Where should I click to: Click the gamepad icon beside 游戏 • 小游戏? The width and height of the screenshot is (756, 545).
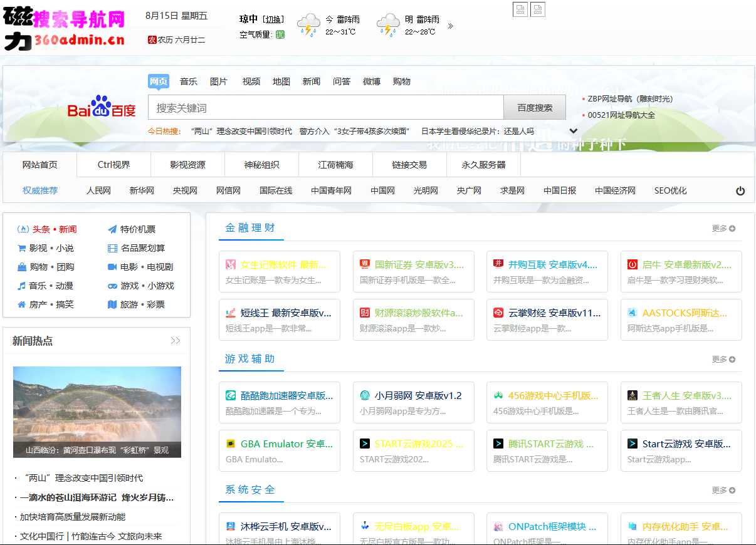tap(112, 286)
